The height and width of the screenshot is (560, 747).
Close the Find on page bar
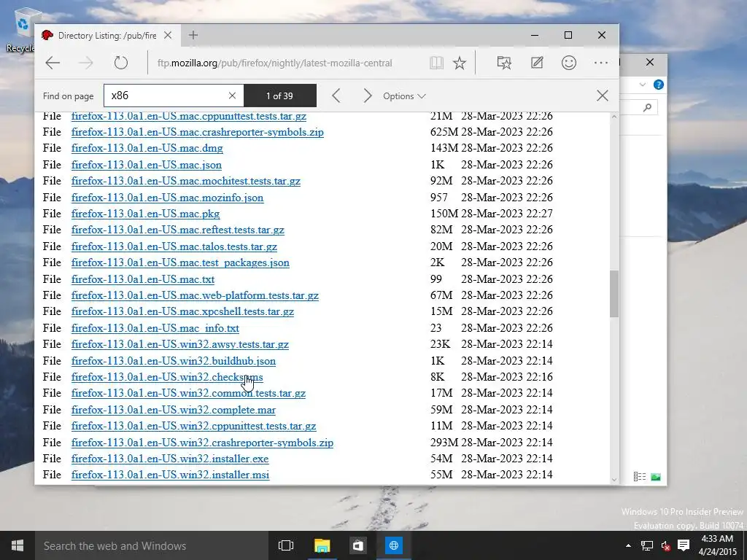click(x=602, y=96)
